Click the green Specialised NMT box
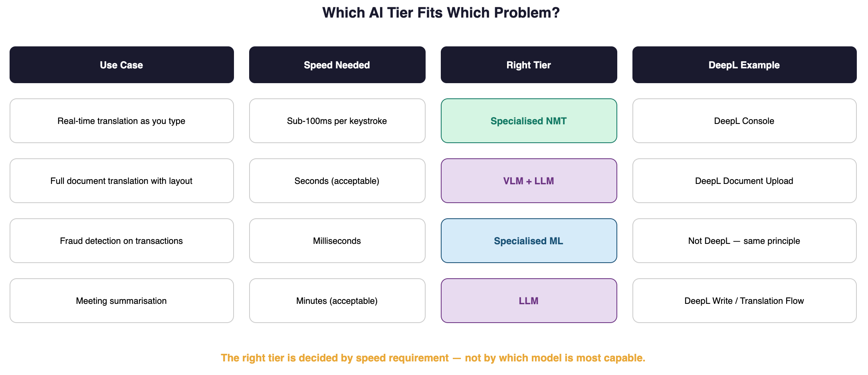Viewport: 868px width, 375px height. tap(529, 121)
